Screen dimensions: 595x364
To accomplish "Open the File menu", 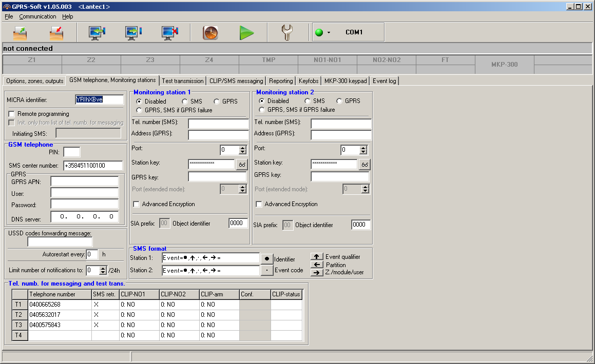I will click(9, 17).
